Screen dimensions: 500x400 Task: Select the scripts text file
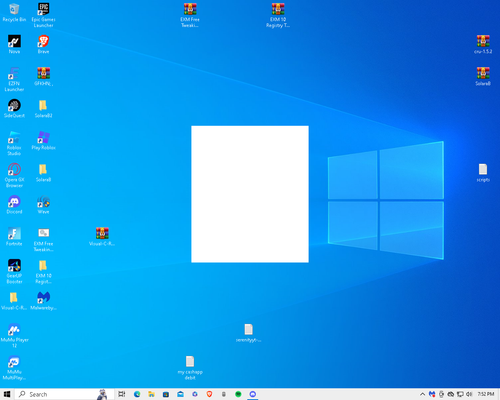pos(483,172)
